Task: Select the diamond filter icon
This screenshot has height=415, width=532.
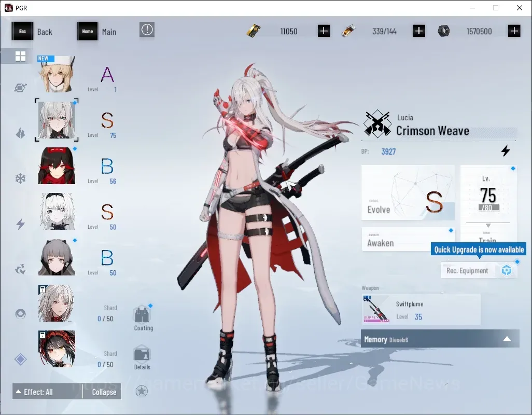Action: coord(20,359)
